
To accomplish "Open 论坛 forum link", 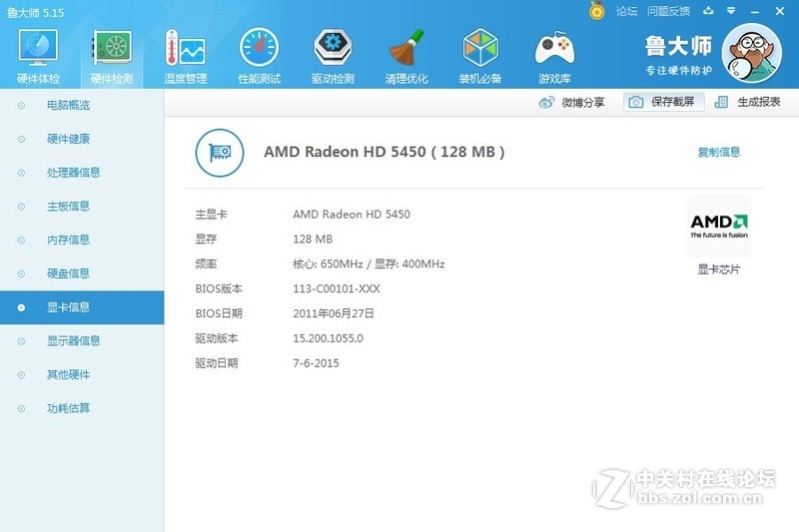I will point(626,11).
